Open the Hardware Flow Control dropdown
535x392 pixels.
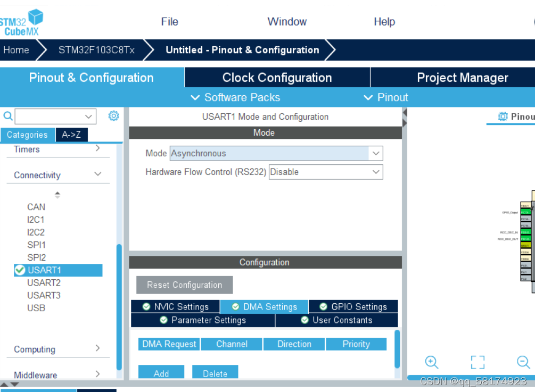(x=326, y=172)
